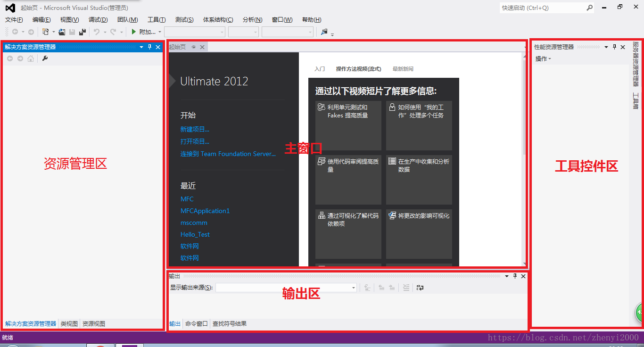Click Clear All icon in Output toolbar
The width and height of the screenshot is (644, 347).
click(x=406, y=287)
